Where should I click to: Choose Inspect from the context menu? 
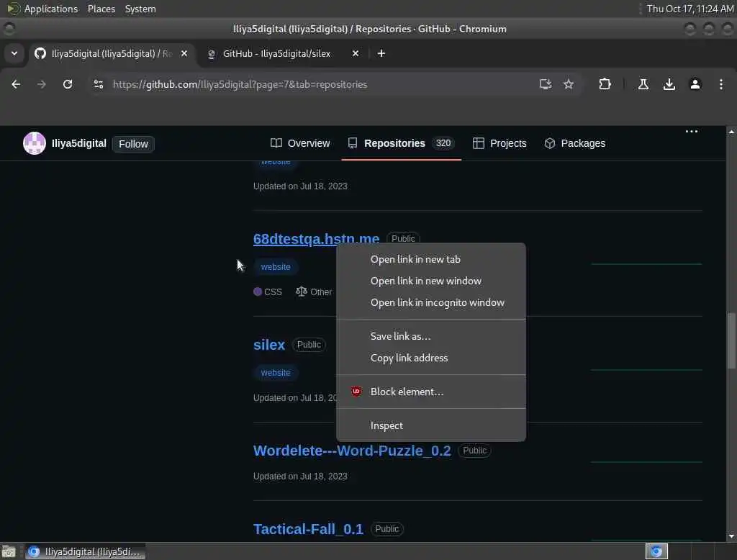click(431, 425)
